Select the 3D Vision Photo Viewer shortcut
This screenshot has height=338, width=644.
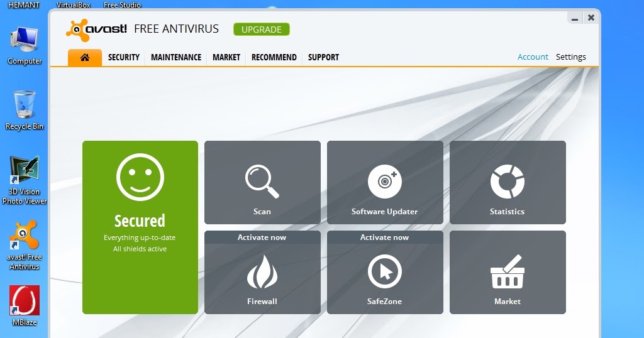tap(25, 180)
